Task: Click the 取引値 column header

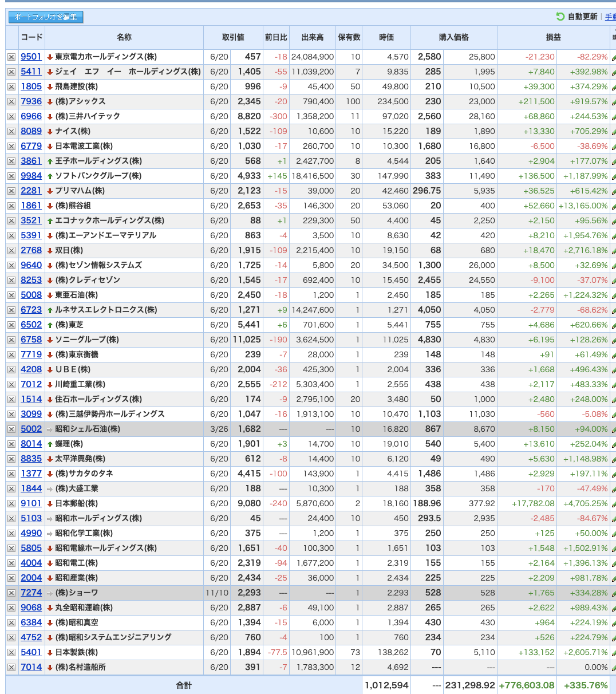Action: (x=233, y=37)
